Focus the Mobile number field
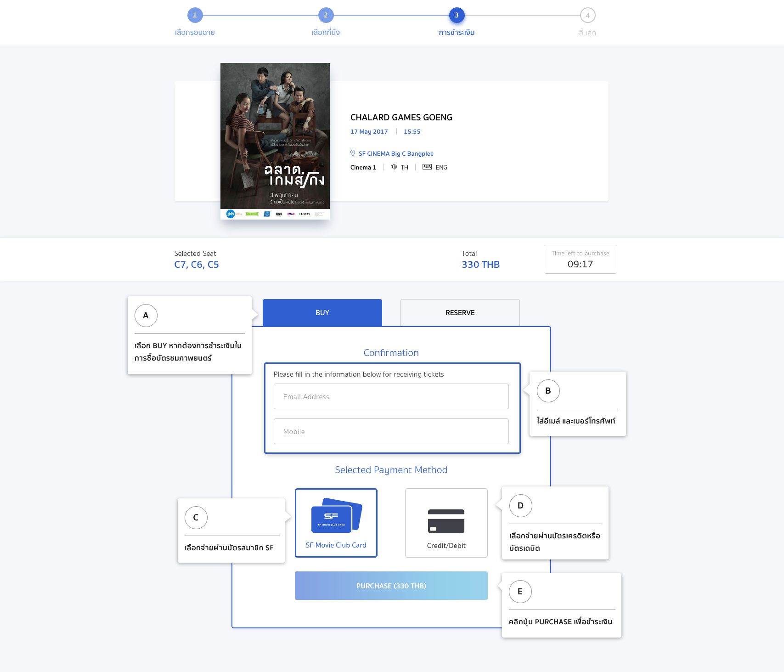 click(x=391, y=431)
